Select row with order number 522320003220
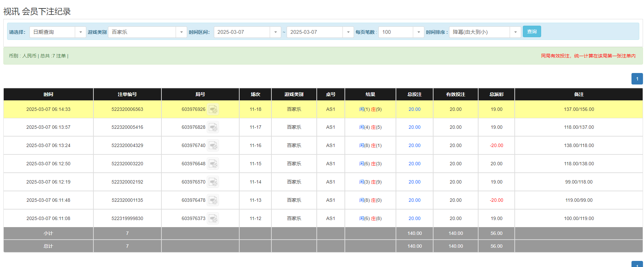The width and height of the screenshot is (644, 267). 127,164
